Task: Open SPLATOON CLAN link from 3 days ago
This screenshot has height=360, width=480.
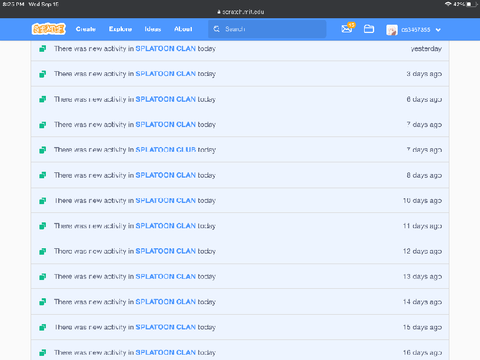Action: pos(166,74)
